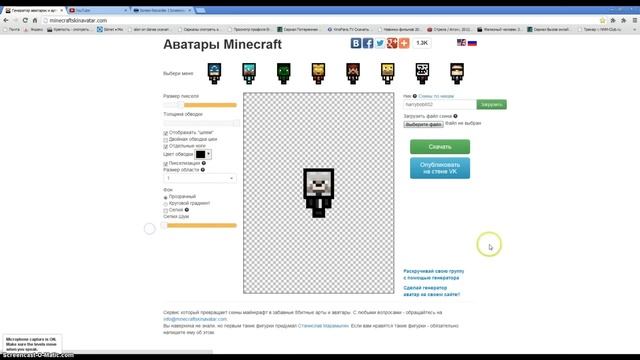Toggle the 'Отображать шлем' checkbox
The image size is (640, 360).
[x=166, y=133]
